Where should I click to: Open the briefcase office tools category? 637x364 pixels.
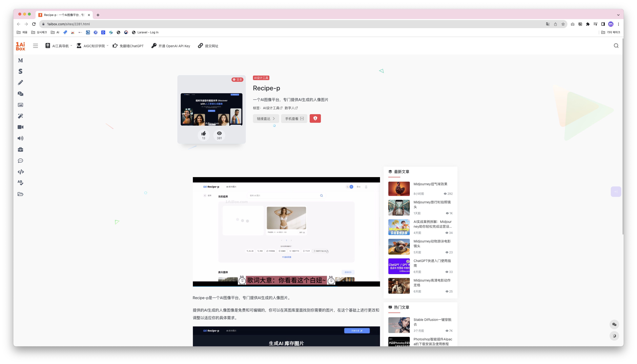pyautogui.click(x=21, y=149)
